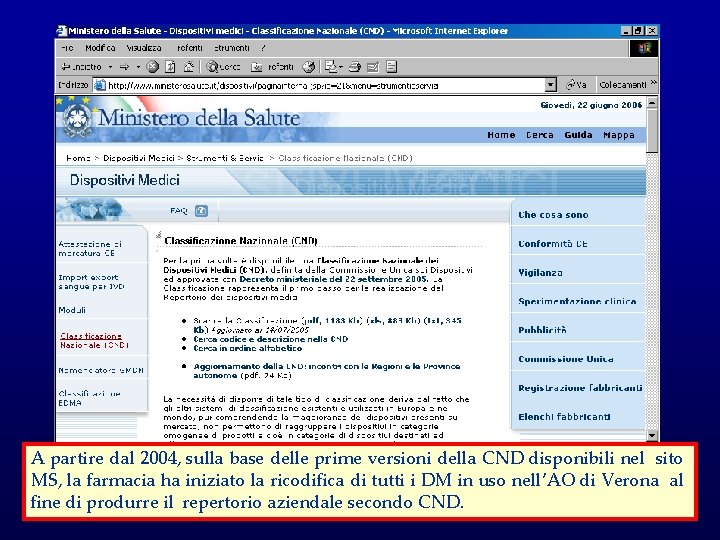Click the Forward arrow in toolbar
Viewport: 720px width, 540px height.
pos(124,67)
